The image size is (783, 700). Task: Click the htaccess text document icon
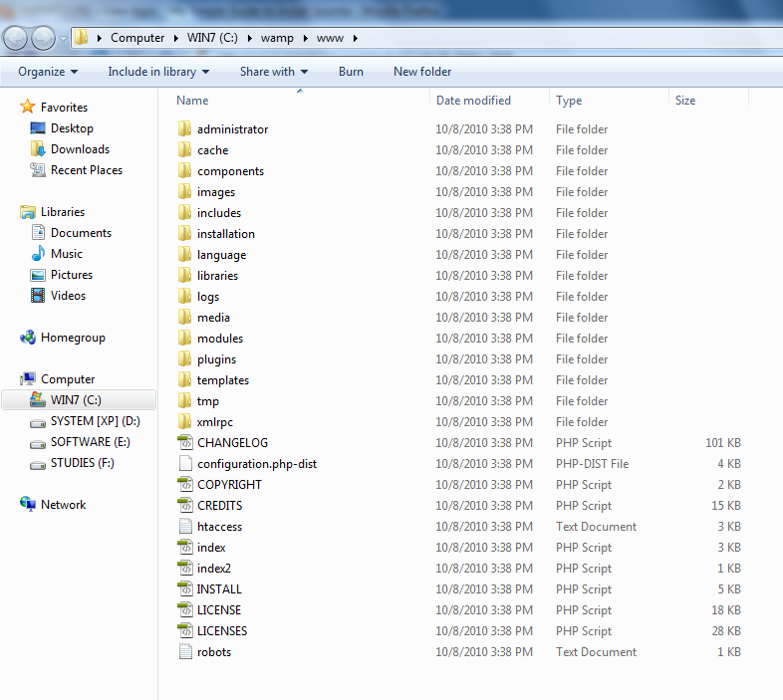[184, 527]
